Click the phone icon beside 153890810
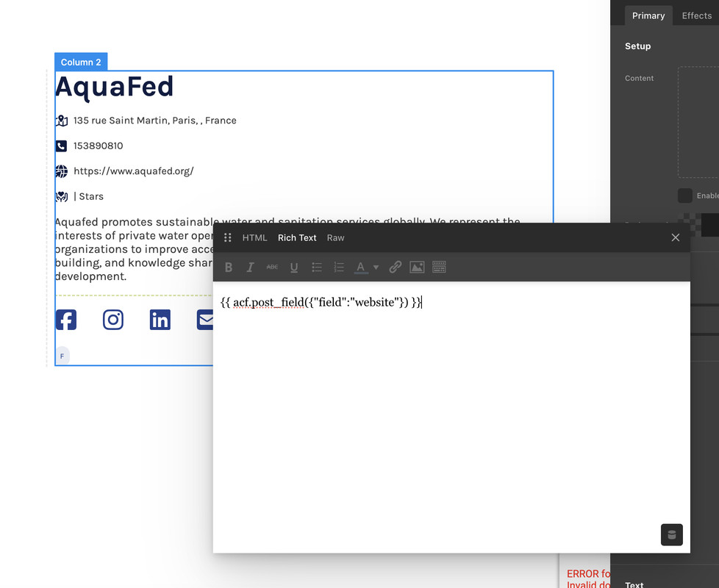The image size is (719, 588). point(61,146)
